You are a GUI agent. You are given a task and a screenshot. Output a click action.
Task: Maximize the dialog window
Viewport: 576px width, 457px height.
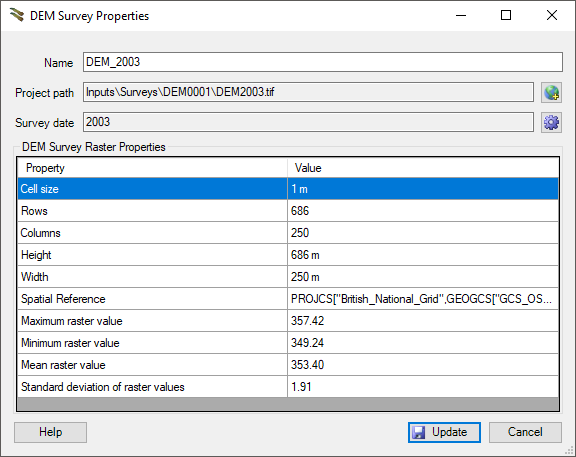point(506,15)
